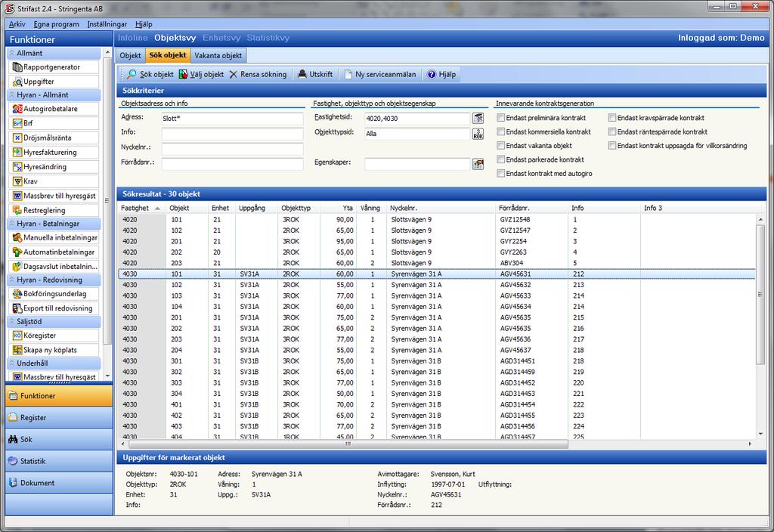Click the Adress field containing Slott*
Viewport: 774px width, 532px height.
[233, 119]
